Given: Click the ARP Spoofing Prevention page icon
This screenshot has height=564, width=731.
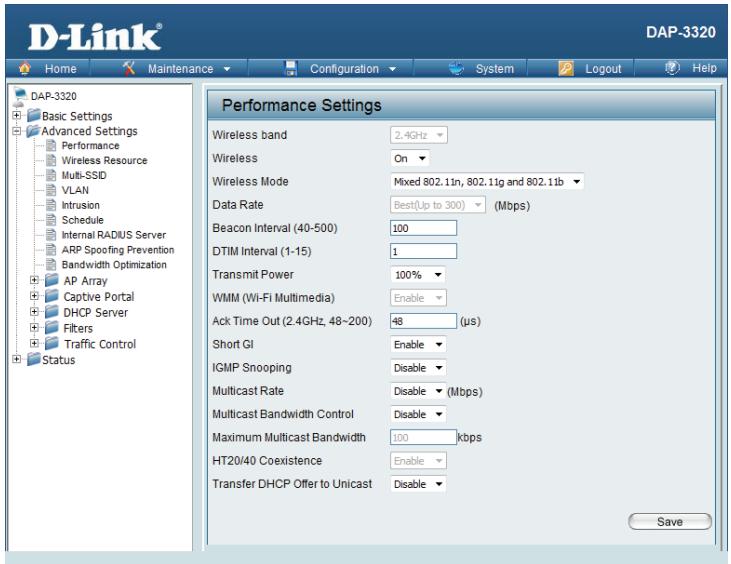Looking at the screenshot, I should pyautogui.click(x=51, y=250).
